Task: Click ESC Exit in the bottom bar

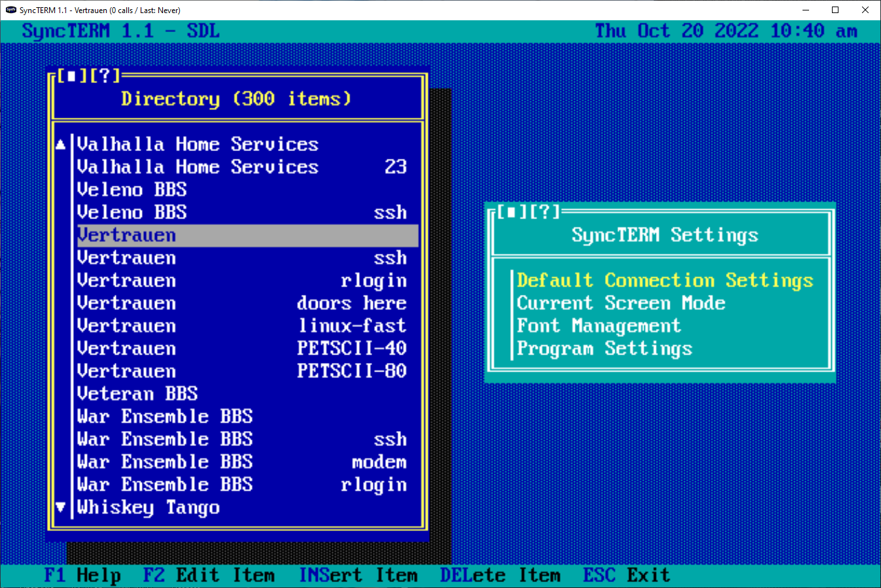Action: click(626, 576)
